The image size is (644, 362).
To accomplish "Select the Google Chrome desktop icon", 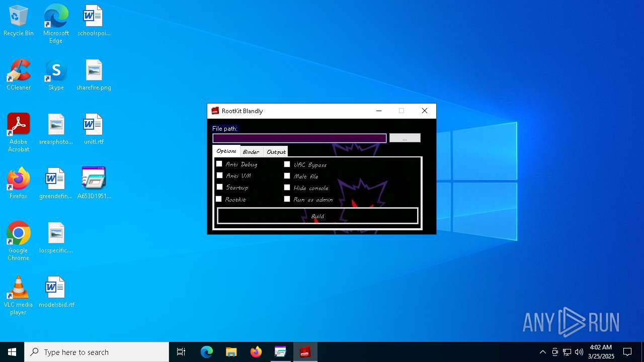I will (19, 241).
